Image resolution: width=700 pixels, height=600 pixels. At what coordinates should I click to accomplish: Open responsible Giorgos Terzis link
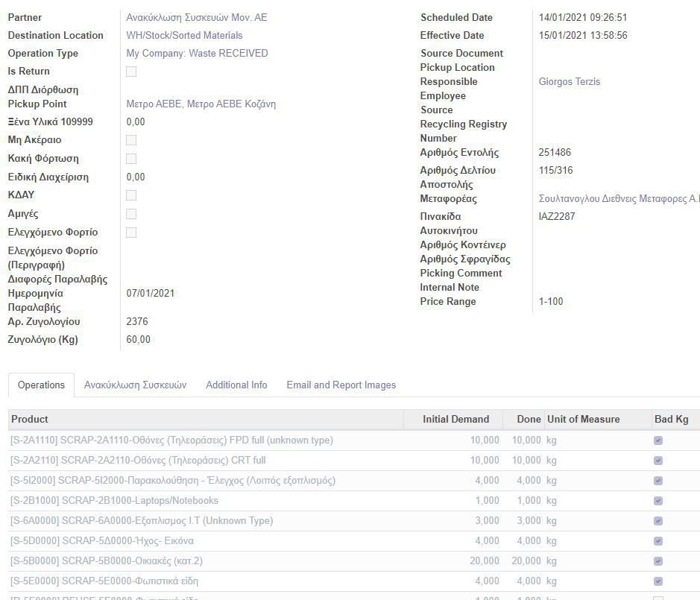click(569, 81)
